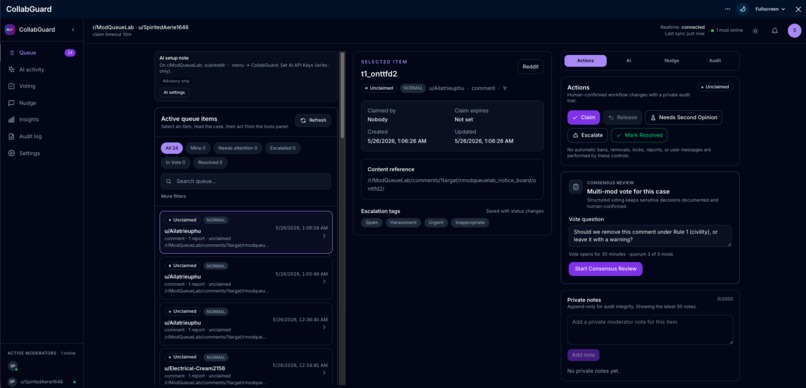
Task: Open the Settings gear icon in sidebar
Action: tap(11, 153)
